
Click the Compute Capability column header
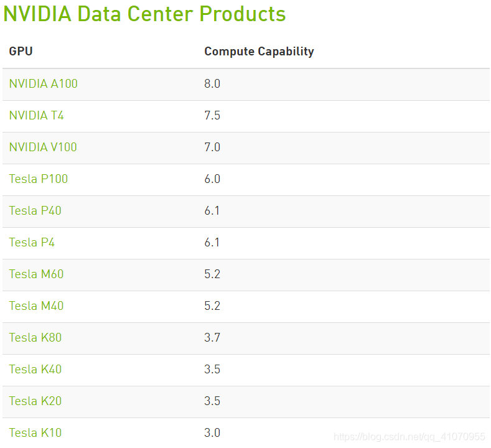[x=259, y=52]
